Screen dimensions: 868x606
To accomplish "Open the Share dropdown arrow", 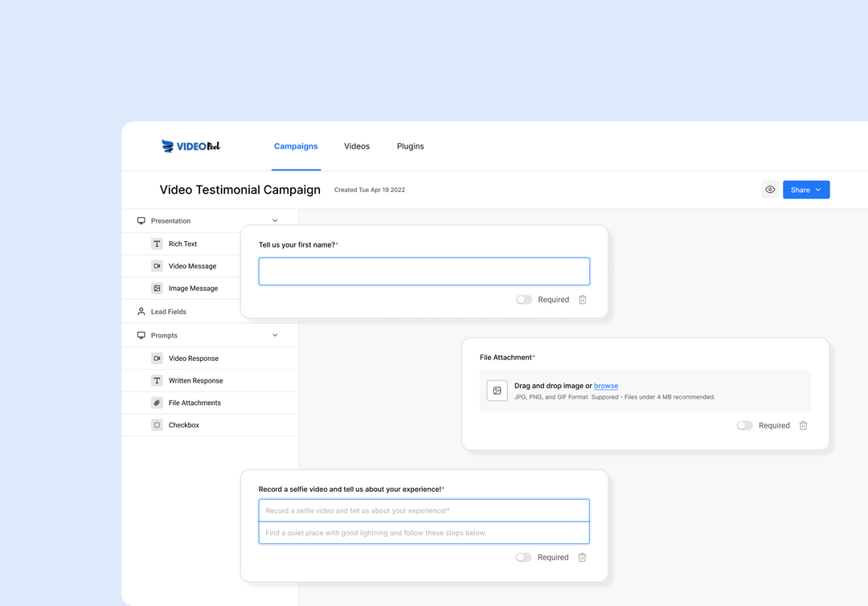I will 818,189.
